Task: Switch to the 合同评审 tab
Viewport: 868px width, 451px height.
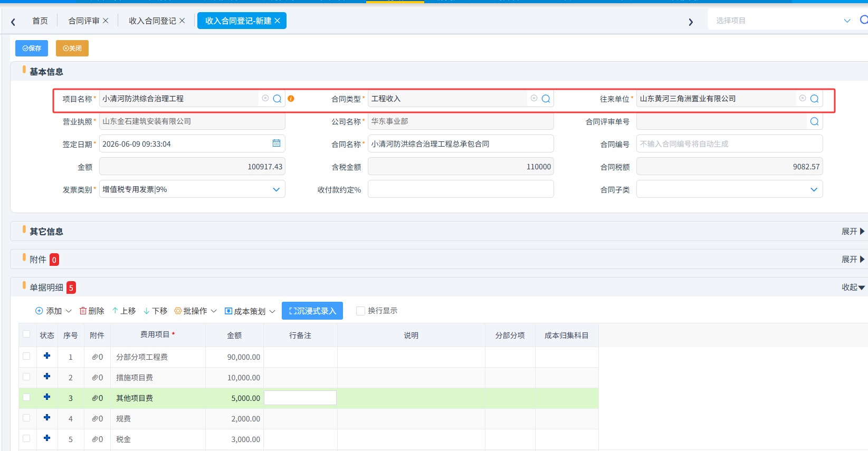Action: pyautogui.click(x=84, y=21)
